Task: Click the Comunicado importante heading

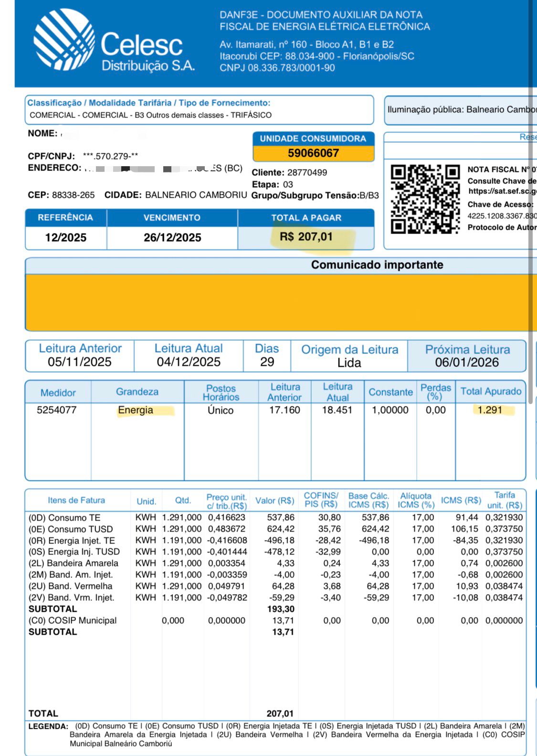Action: click(x=377, y=265)
